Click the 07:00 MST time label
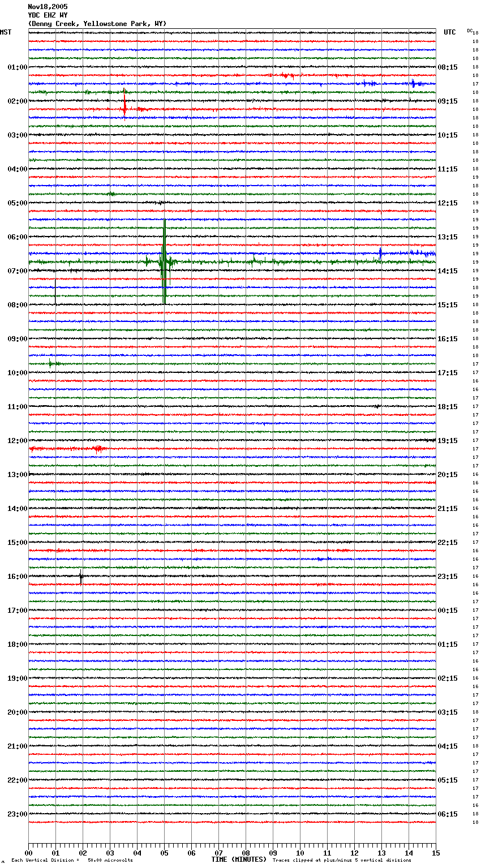 (x=18, y=271)
